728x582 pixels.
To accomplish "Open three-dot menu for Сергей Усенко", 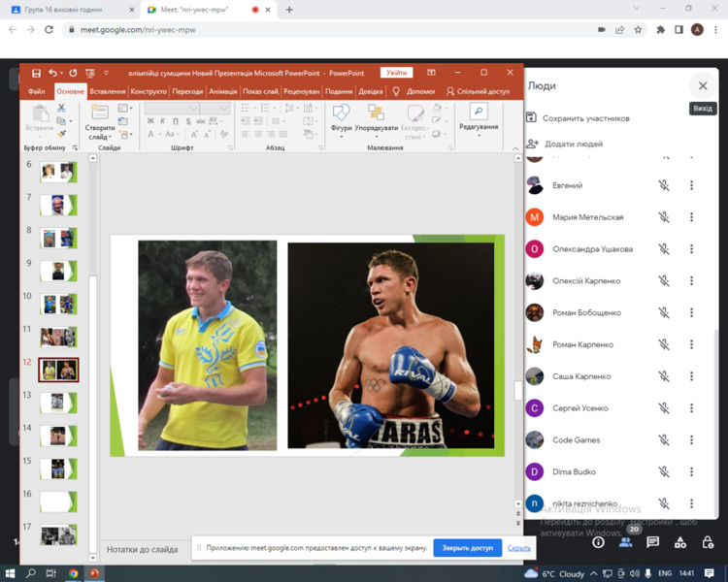I will click(692, 408).
